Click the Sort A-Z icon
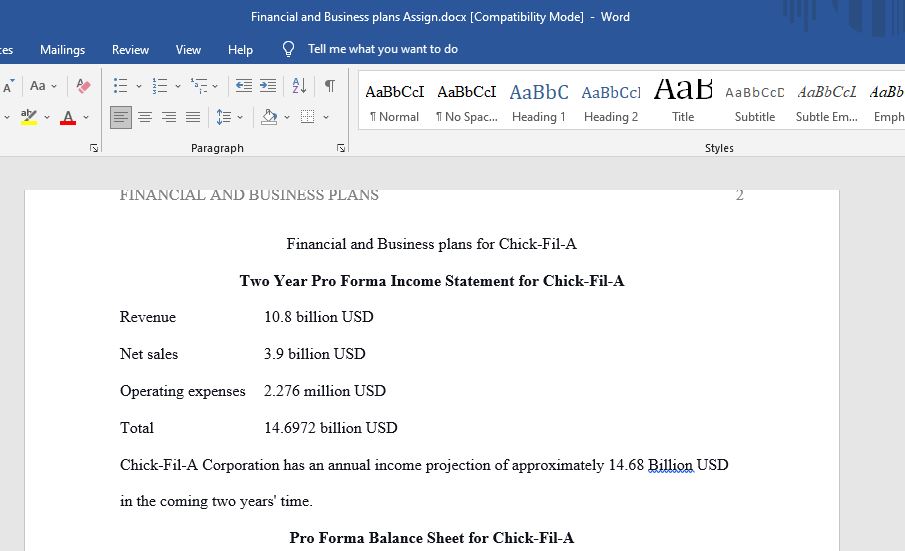905x551 pixels. click(x=299, y=86)
